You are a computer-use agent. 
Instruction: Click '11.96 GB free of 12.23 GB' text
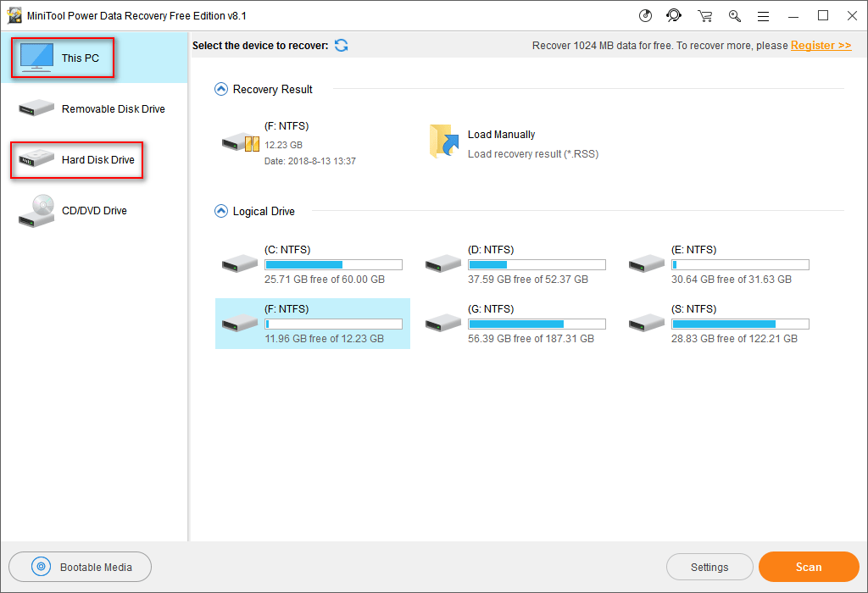325,339
